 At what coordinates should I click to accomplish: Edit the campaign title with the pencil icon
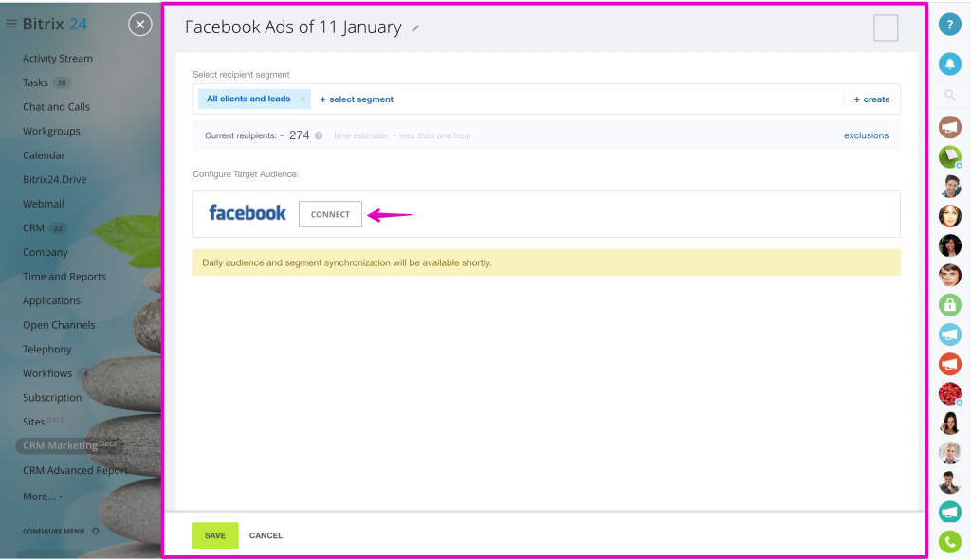coord(416,28)
